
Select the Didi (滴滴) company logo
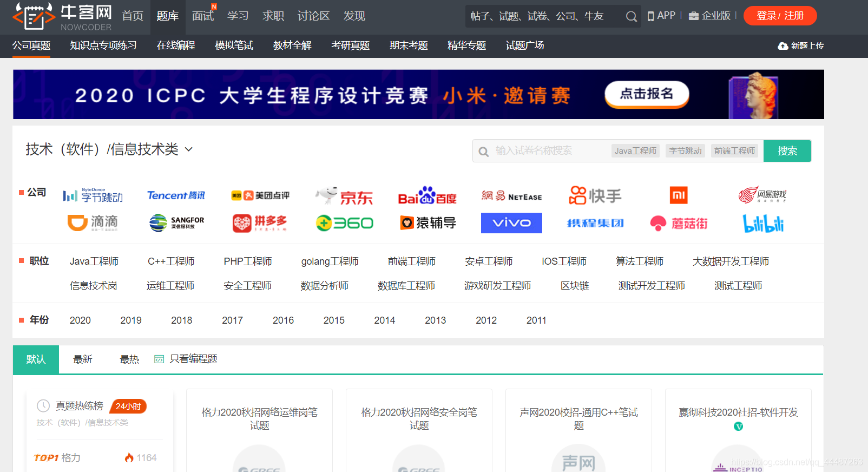click(93, 222)
